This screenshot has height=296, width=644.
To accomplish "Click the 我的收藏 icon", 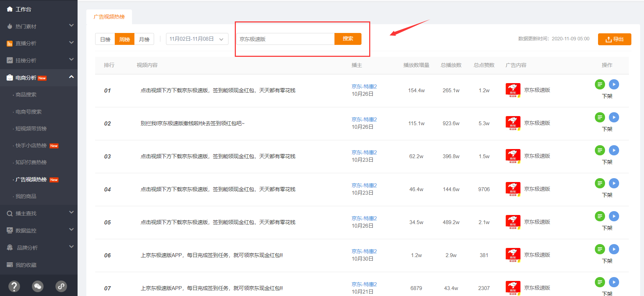I will [x=10, y=265].
